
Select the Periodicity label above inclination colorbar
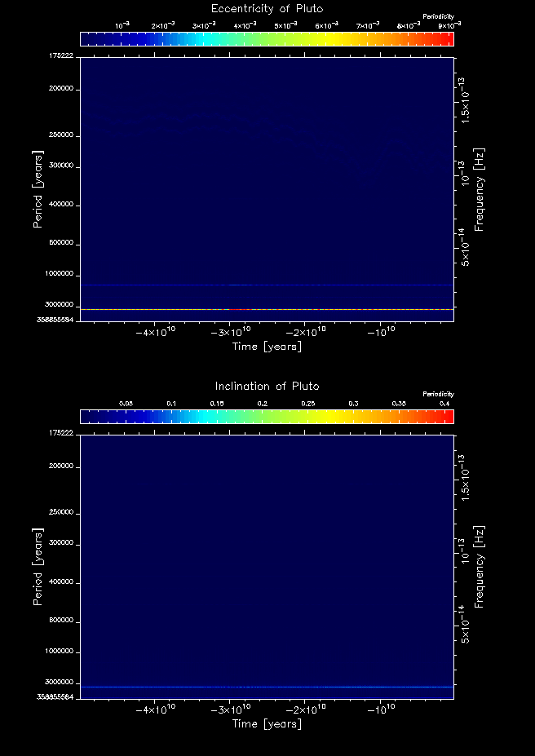coord(438,395)
